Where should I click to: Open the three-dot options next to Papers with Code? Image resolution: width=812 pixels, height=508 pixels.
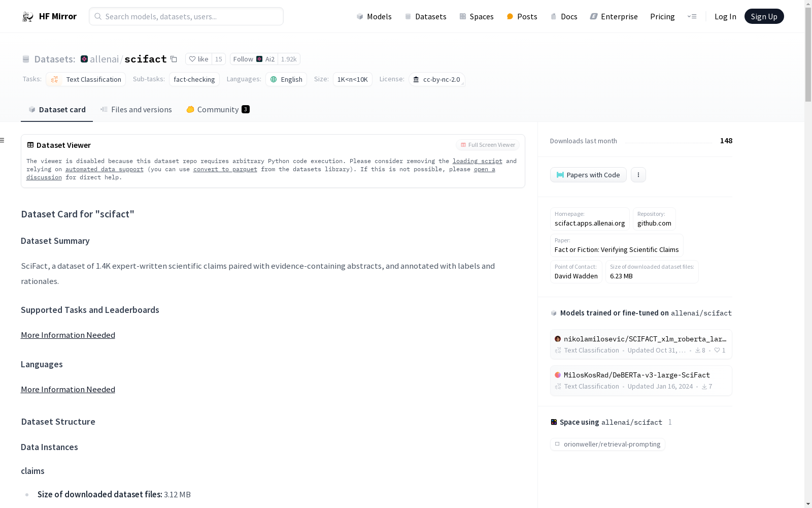click(638, 175)
